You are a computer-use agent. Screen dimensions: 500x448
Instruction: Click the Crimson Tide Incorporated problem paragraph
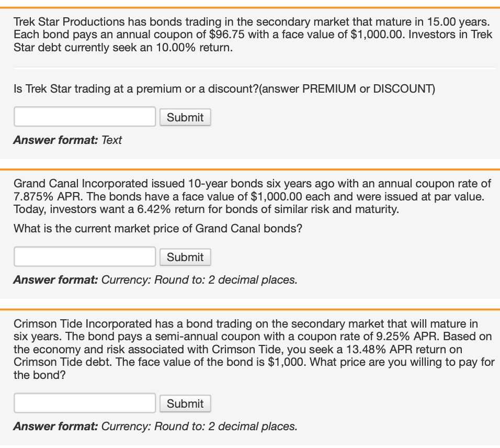[254, 349]
